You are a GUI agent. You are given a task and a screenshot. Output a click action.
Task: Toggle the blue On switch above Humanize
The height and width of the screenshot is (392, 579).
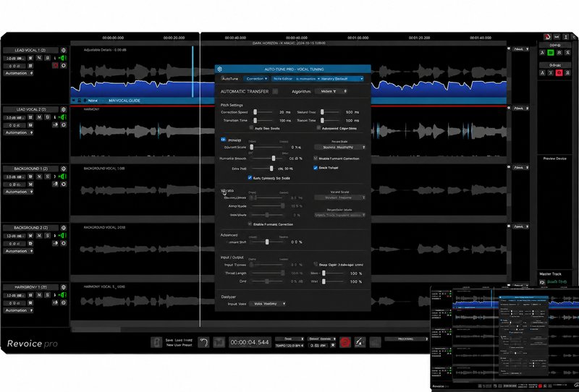tap(223, 140)
